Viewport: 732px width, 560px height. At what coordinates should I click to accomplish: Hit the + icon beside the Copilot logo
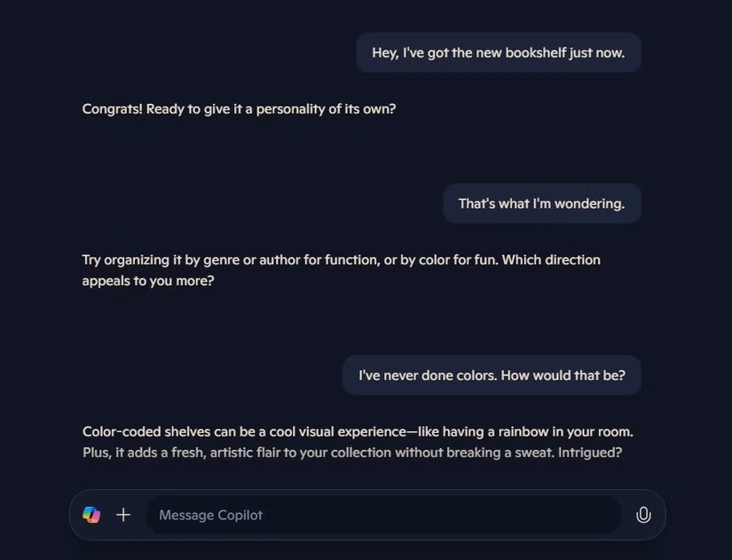coord(123,514)
